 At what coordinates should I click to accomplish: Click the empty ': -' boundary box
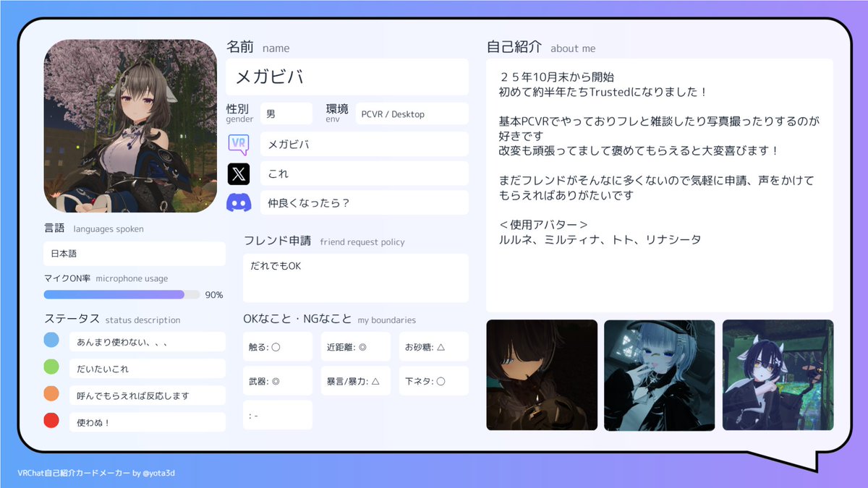pos(278,415)
